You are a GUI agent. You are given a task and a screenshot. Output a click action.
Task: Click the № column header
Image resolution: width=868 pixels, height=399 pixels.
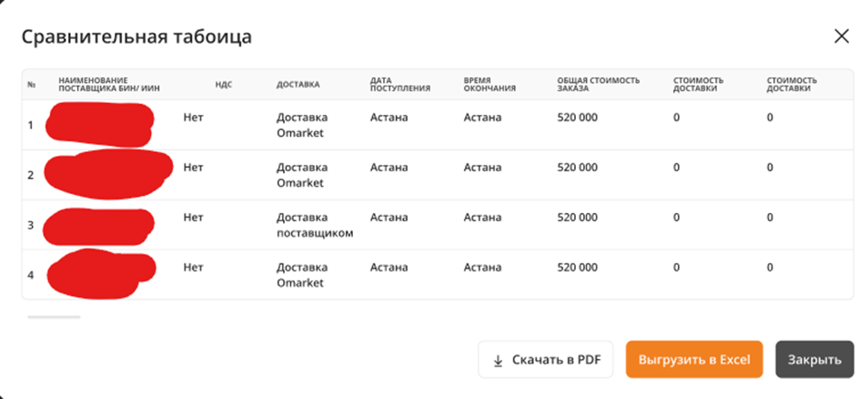pos(32,85)
